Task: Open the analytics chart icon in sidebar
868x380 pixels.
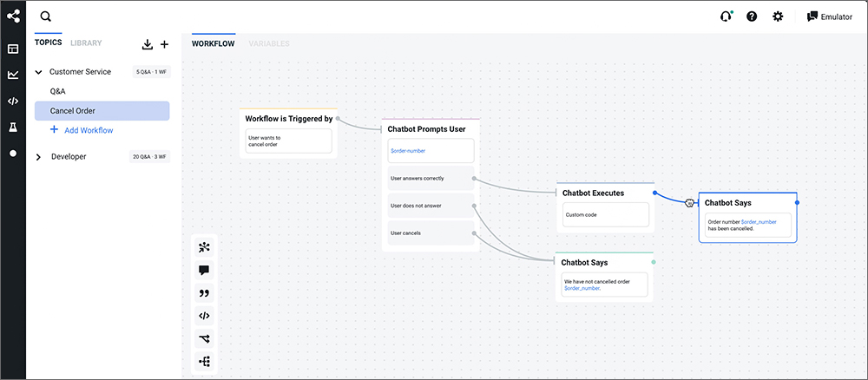Action: click(13, 75)
